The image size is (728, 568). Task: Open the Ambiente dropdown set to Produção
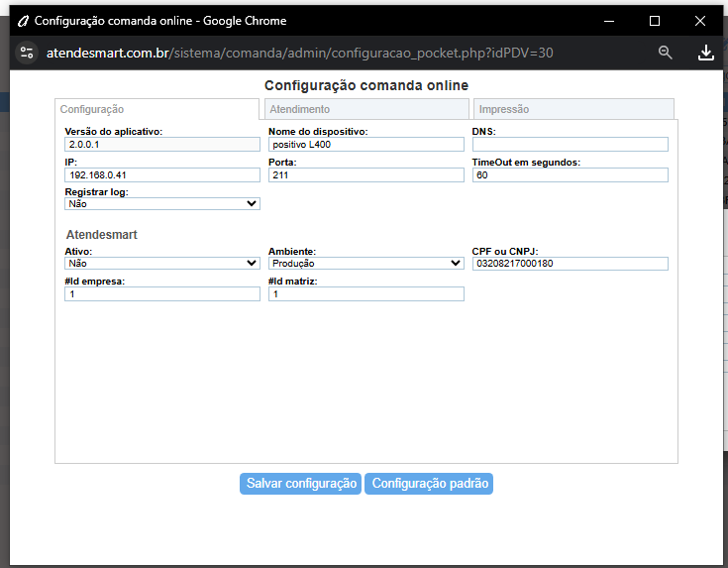tap(366, 264)
